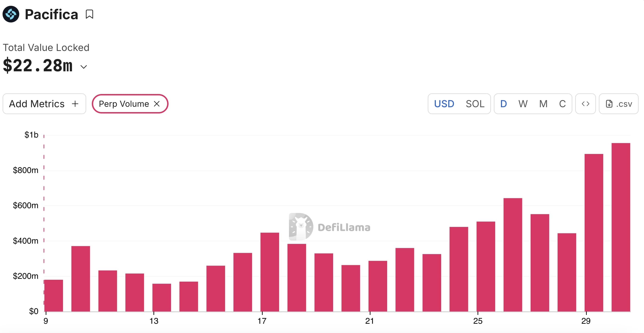Switch to cumulative (C) view
This screenshot has width=644, height=333.
tap(562, 104)
